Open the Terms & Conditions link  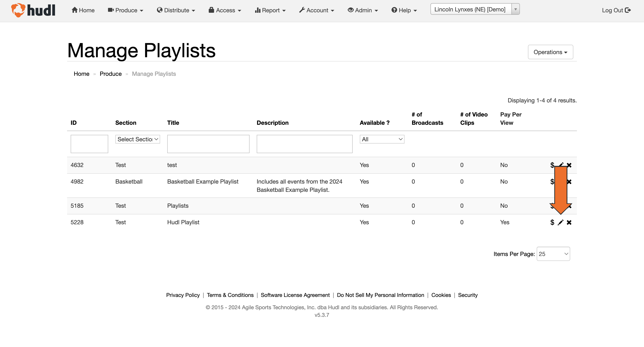coord(230,295)
